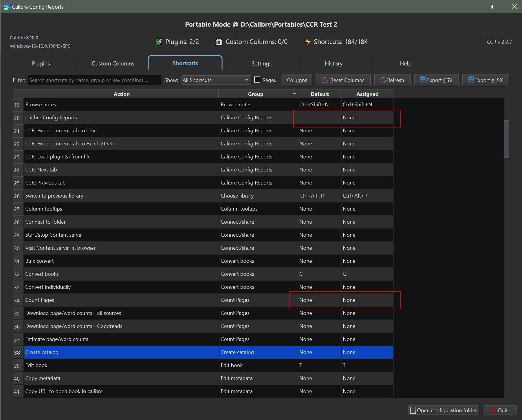This screenshot has width=522, height=420.
Task: Click row number 27 header
Action: [18, 209]
